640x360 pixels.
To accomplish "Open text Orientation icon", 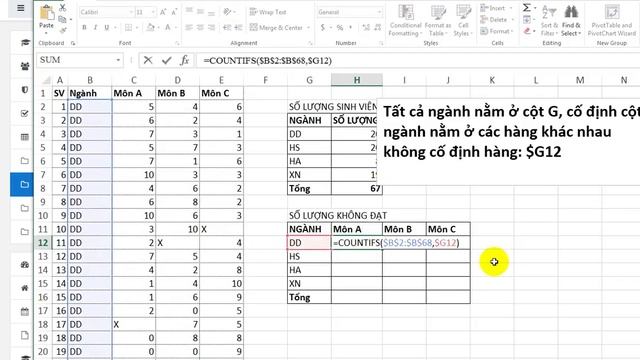I will 227,12.
